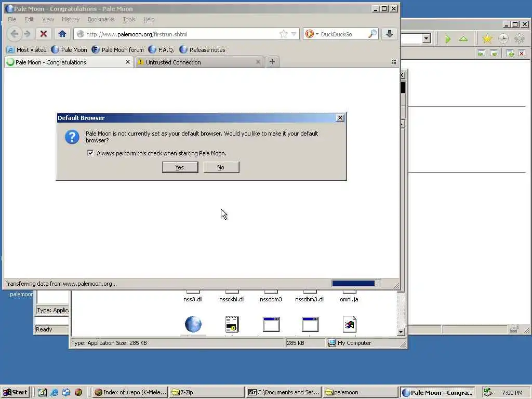The width and height of the screenshot is (532, 399).
Task: Uncheck Always perform this check option
Action: coord(90,153)
